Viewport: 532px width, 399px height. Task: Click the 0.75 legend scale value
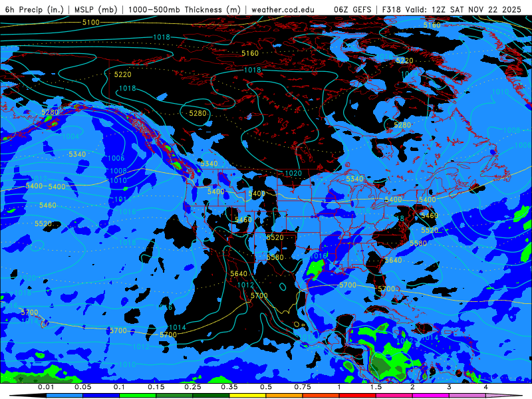(303, 387)
